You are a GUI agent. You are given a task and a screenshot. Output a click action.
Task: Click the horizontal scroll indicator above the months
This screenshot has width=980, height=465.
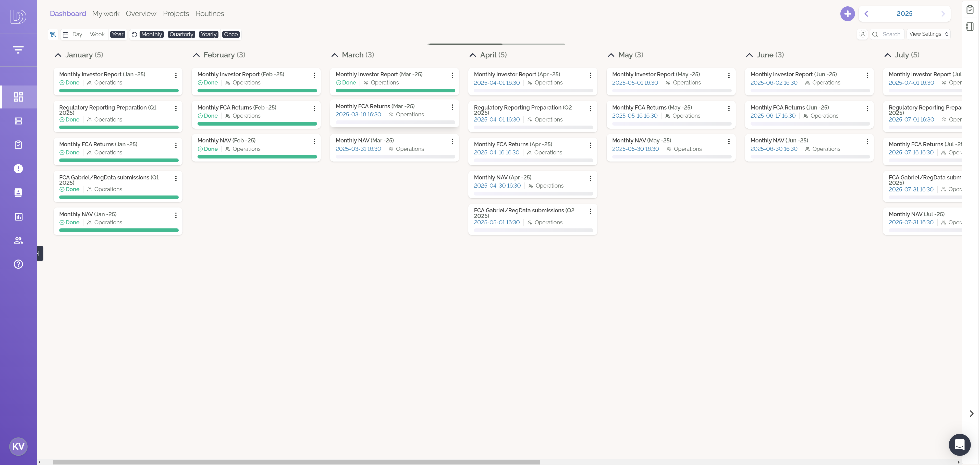click(x=496, y=44)
